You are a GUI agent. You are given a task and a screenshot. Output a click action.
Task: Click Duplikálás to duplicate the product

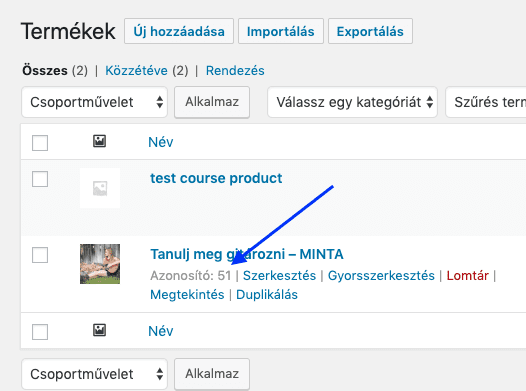[267, 295]
